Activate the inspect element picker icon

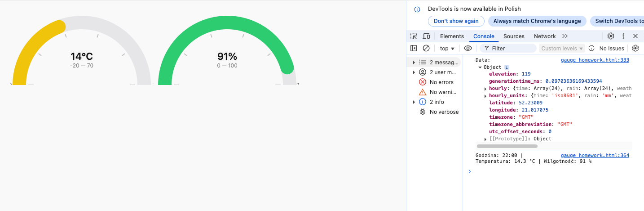(x=414, y=36)
